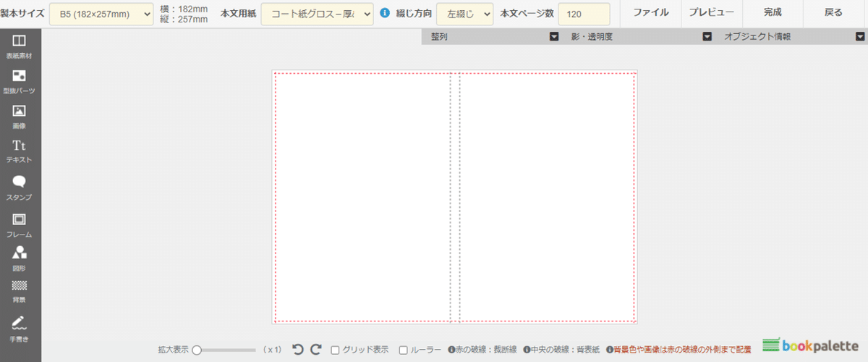Click the bookpalette logo
Screen dimensions: 868x362
click(812, 346)
